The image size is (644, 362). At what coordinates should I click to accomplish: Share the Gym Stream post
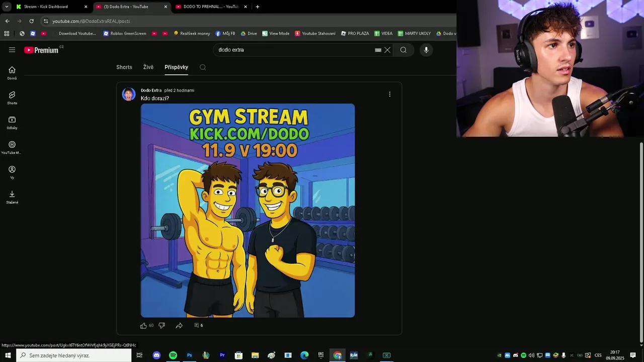point(179,325)
